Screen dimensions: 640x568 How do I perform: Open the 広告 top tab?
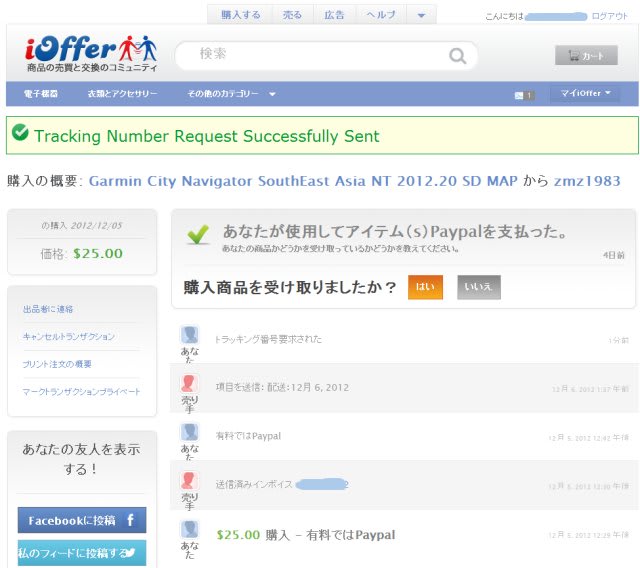(x=334, y=15)
